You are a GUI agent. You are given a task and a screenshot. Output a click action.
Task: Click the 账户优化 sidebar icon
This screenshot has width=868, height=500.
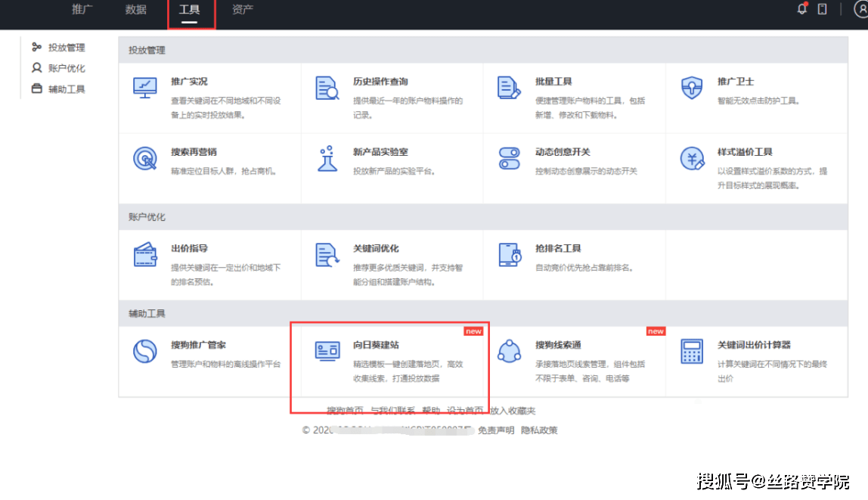[36, 67]
